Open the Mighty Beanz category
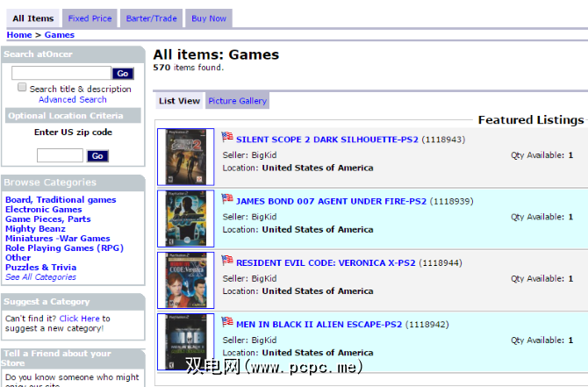This screenshot has width=588, height=387. 35,229
